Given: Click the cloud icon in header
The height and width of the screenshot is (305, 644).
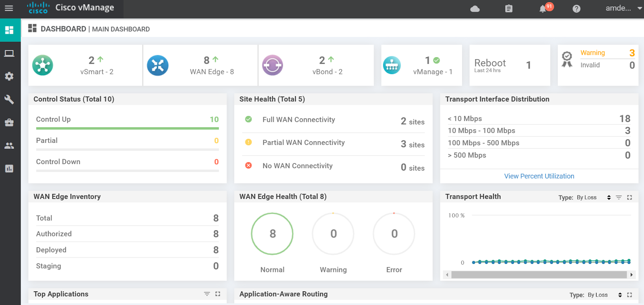Looking at the screenshot, I should pyautogui.click(x=475, y=9).
